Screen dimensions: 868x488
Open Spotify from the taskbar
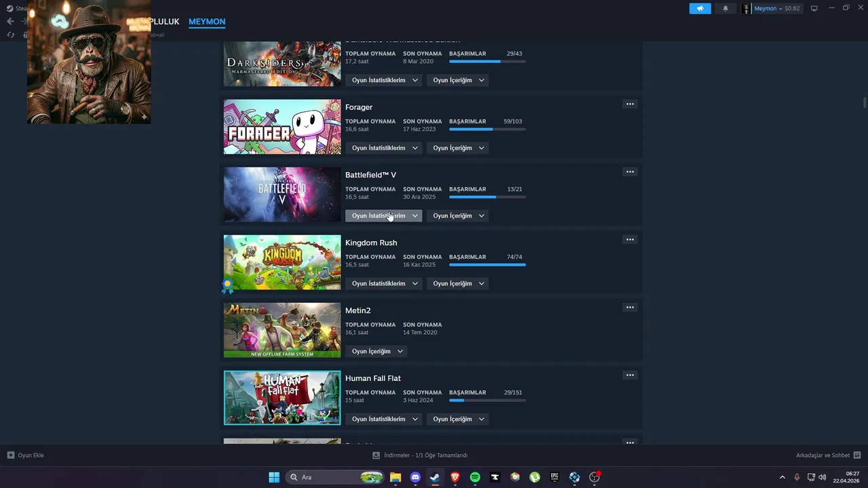tap(475, 477)
